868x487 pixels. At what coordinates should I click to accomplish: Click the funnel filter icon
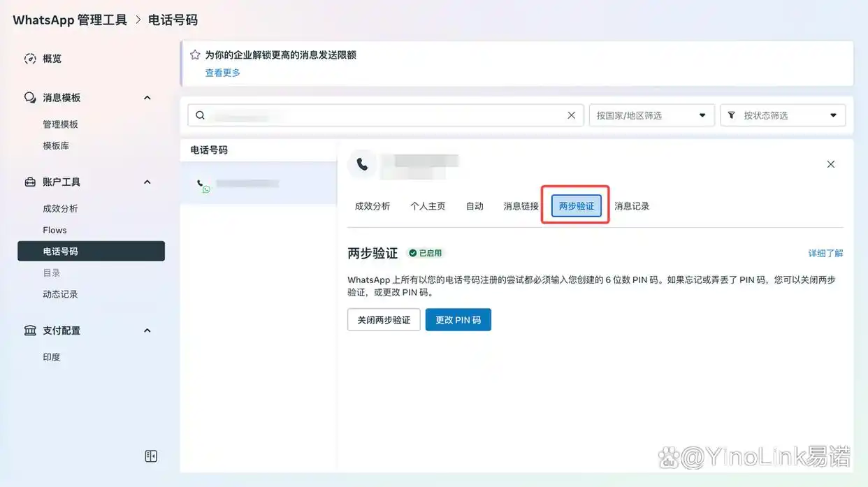click(x=732, y=115)
